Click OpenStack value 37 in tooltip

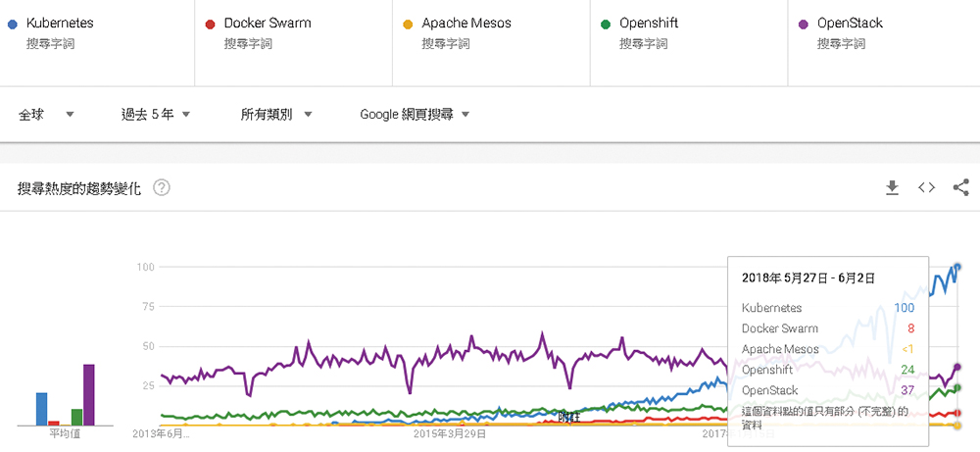point(908,390)
